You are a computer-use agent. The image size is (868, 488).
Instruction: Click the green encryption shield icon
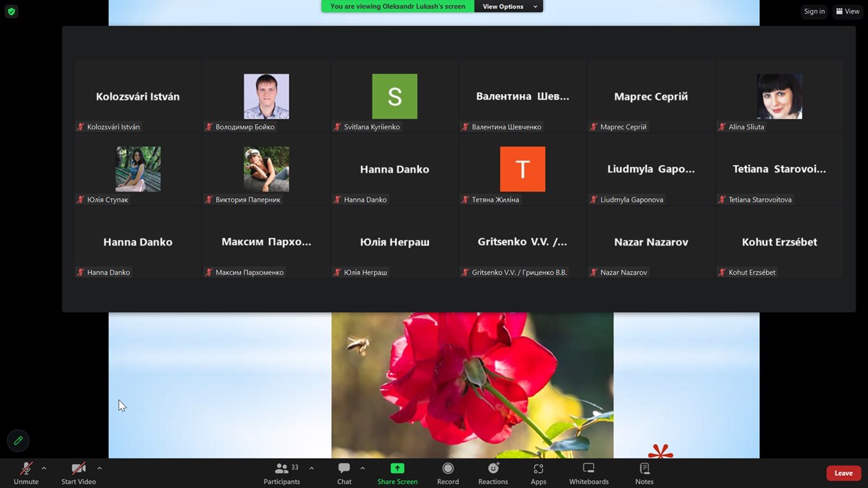[x=12, y=12]
